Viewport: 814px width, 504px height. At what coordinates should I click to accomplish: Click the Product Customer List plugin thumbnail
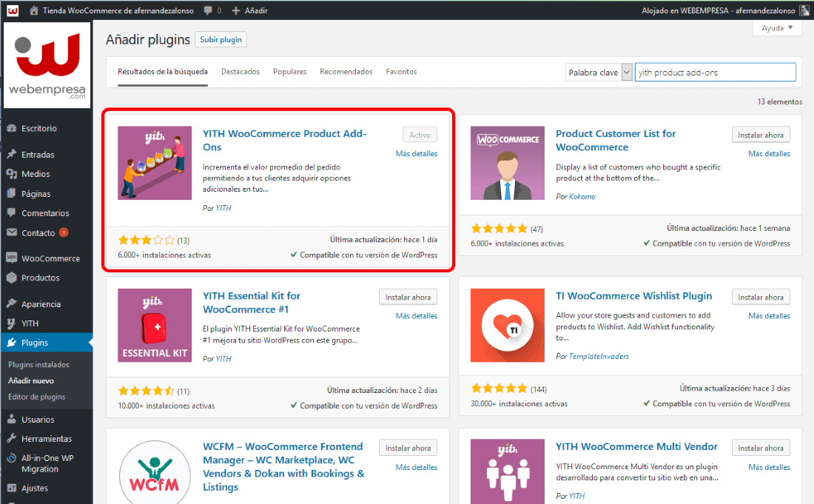coord(508,163)
